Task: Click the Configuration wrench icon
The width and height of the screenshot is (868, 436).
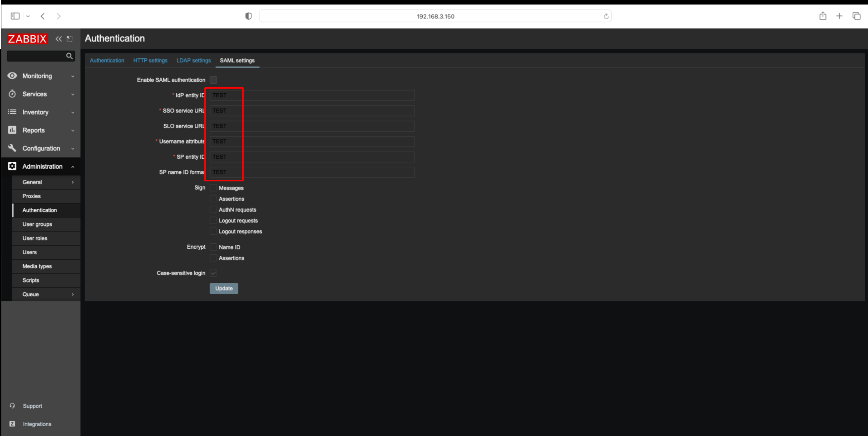Action: coord(12,148)
